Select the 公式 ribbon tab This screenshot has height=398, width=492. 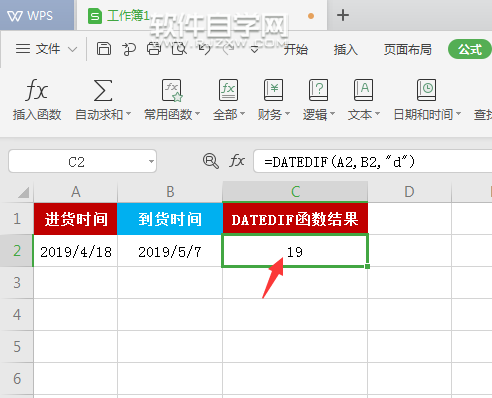(x=470, y=49)
